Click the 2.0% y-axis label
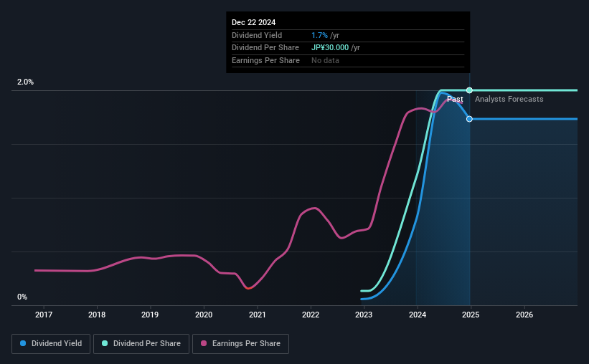The image size is (589, 364). (25, 82)
